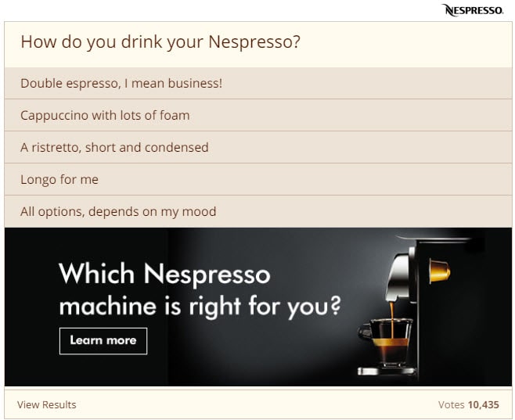The image size is (515, 420).
Task: Select 'All options, depends on my mood'
Action: [x=258, y=211]
